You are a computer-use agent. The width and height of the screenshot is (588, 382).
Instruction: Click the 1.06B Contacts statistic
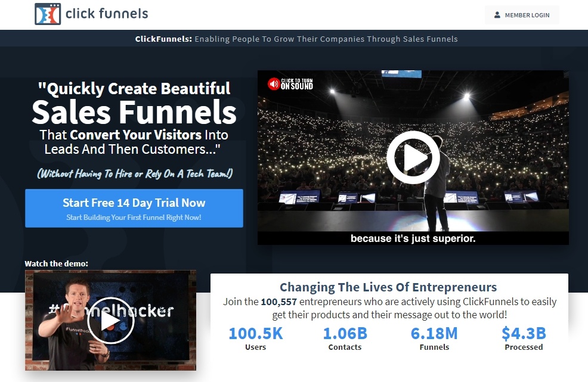point(345,338)
